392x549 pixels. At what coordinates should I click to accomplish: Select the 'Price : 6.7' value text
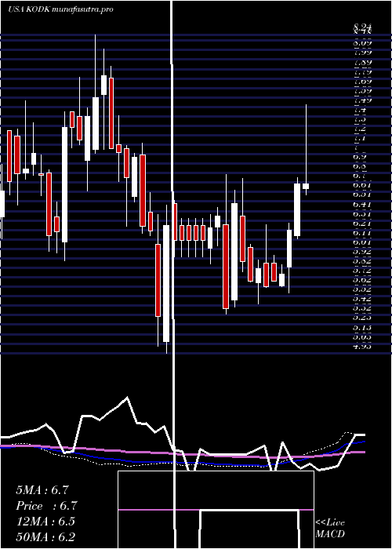click(46, 506)
